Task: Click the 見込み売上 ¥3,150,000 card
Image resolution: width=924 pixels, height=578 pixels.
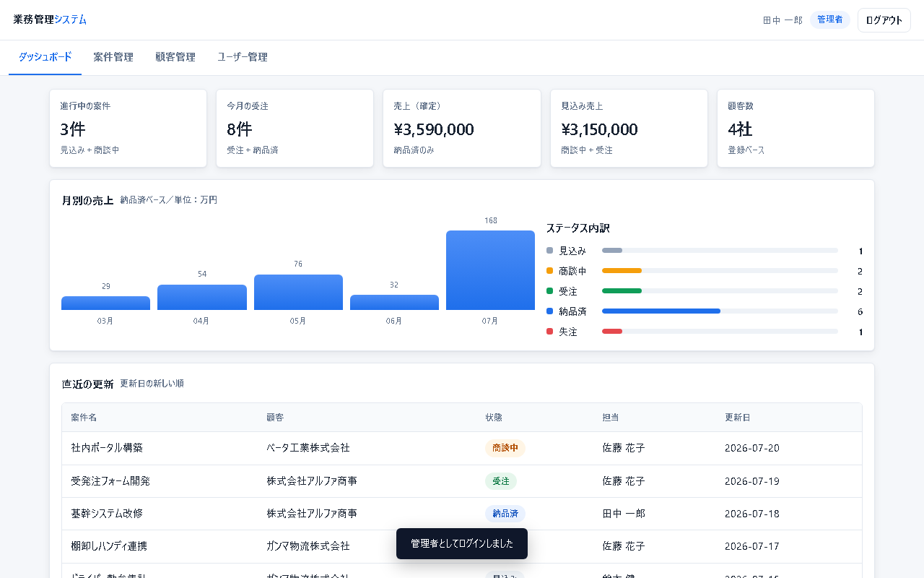Action: coord(629,129)
